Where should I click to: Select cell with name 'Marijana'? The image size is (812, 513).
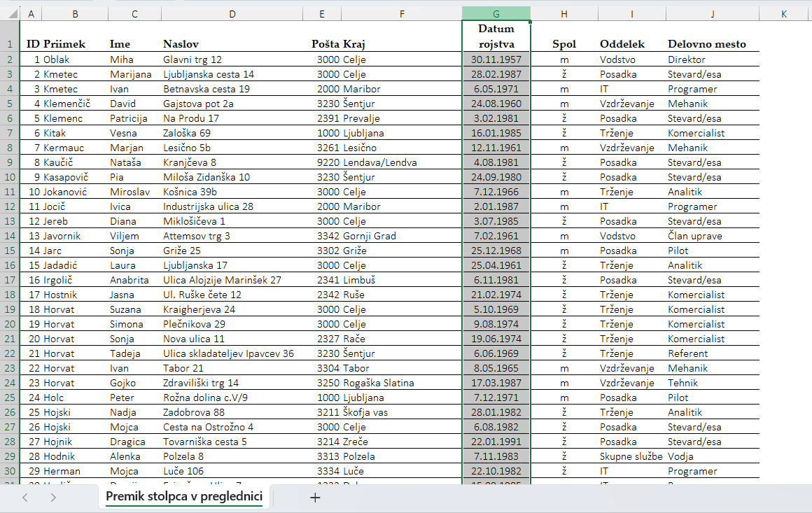134,74
